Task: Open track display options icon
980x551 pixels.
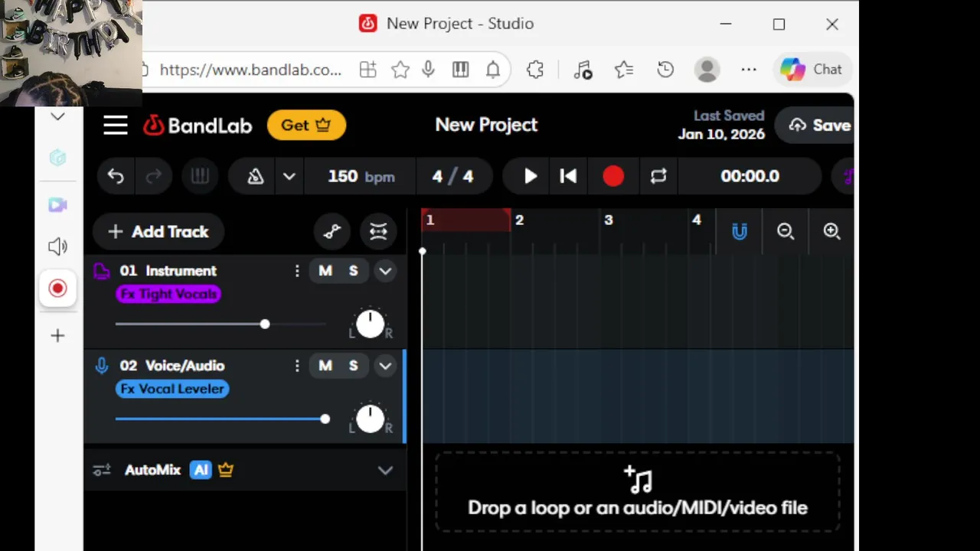Action: click(x=378, y=232)
